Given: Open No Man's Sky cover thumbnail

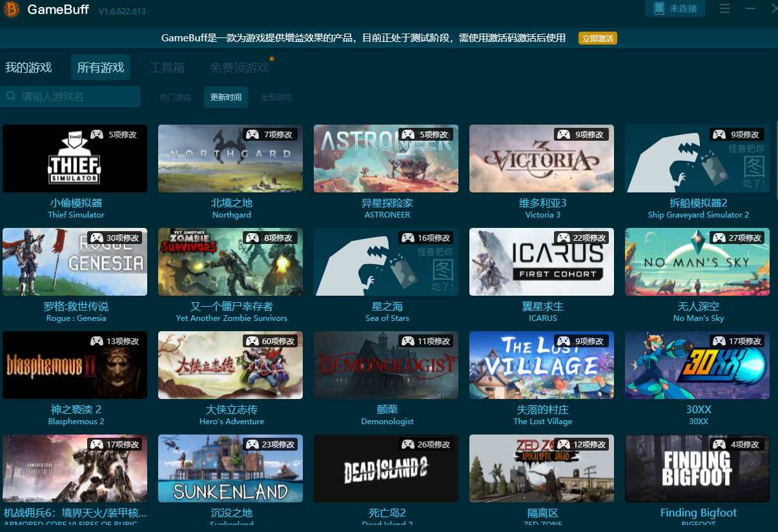Looking at the screenshot, I should [697, 261].
